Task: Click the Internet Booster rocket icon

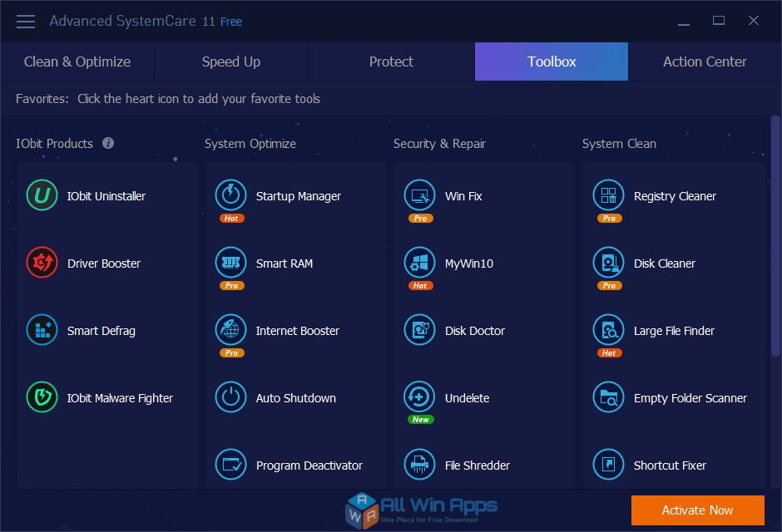Action: point(231,330)
